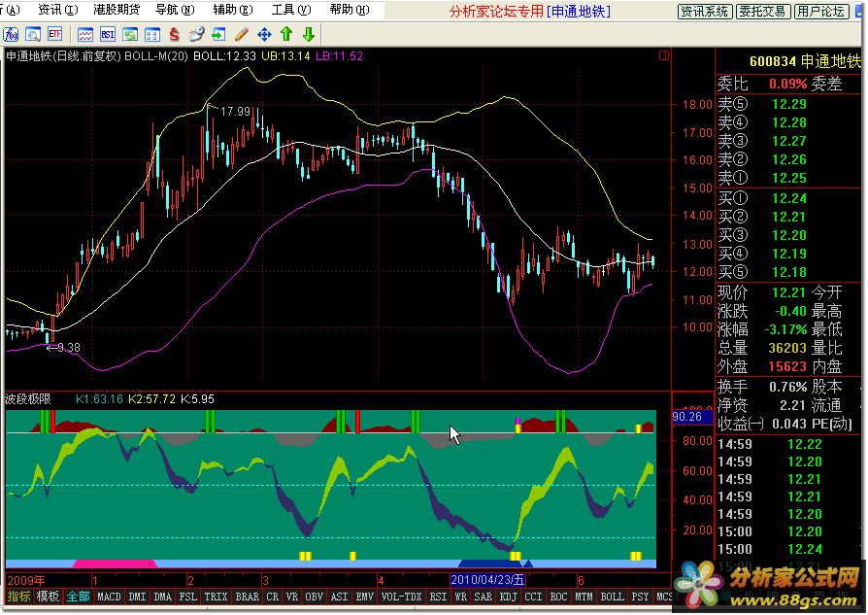Open the f(x) formula manager icon
Screen dimensions: 868x615
tap(11, 34)
